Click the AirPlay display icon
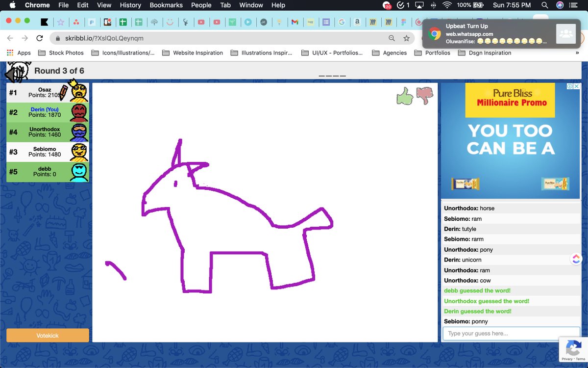The width and height of the screenshot is (588, 368). point(419,5)
